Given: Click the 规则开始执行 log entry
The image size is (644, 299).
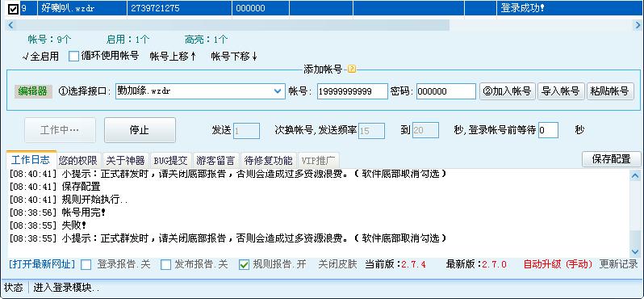Looking at the screenshot, I should click(x=69, y=200).
